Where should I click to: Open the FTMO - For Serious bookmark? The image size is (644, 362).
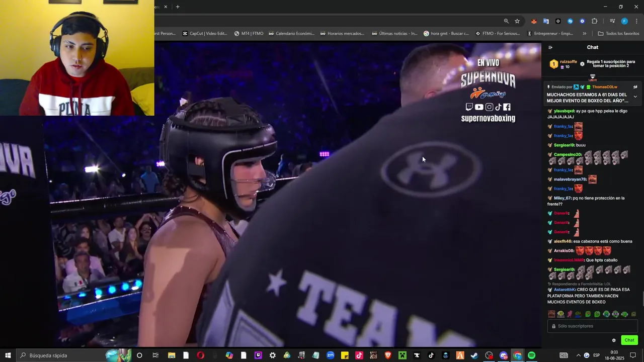coord(498,34)
